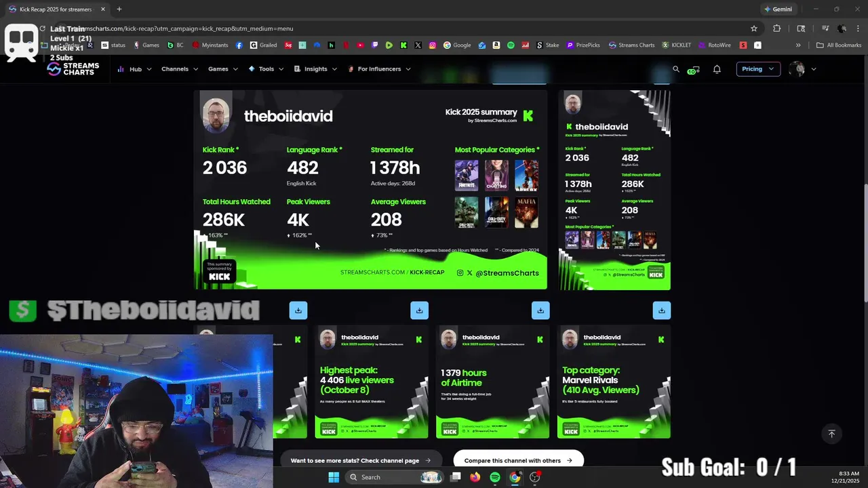Click the 1 378h Streamed for value
Viewport: 868px width, 488px height.
pos(395,168)
